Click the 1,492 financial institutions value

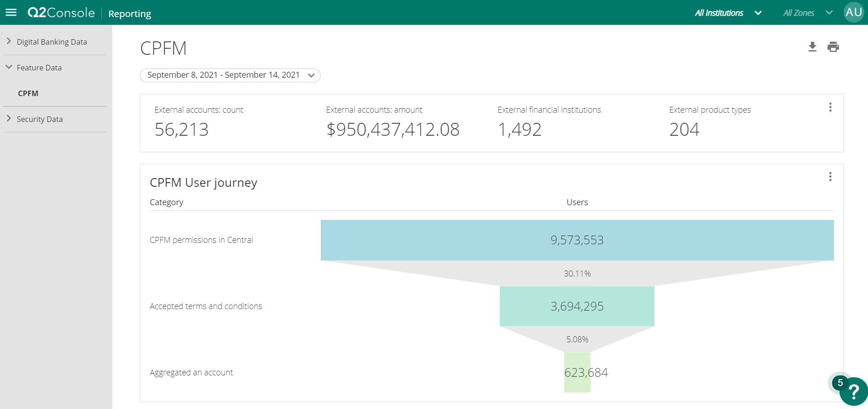pyautogui.click(x=520, y=129)
